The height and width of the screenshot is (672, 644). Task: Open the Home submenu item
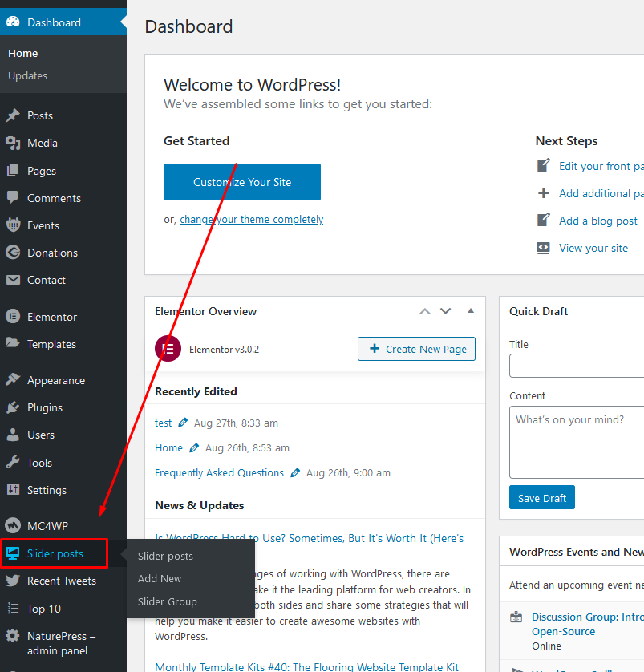click(23, 53)
